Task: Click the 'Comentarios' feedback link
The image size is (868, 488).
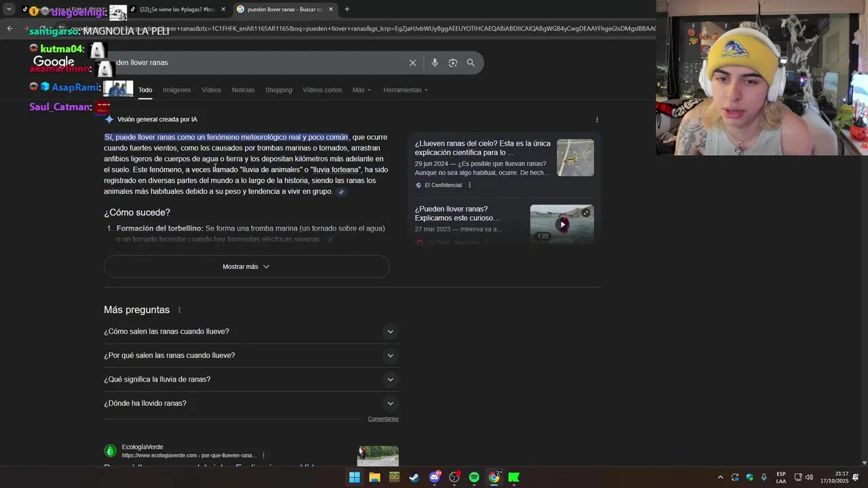Action: pyautogui.click(x=383, y=419)
